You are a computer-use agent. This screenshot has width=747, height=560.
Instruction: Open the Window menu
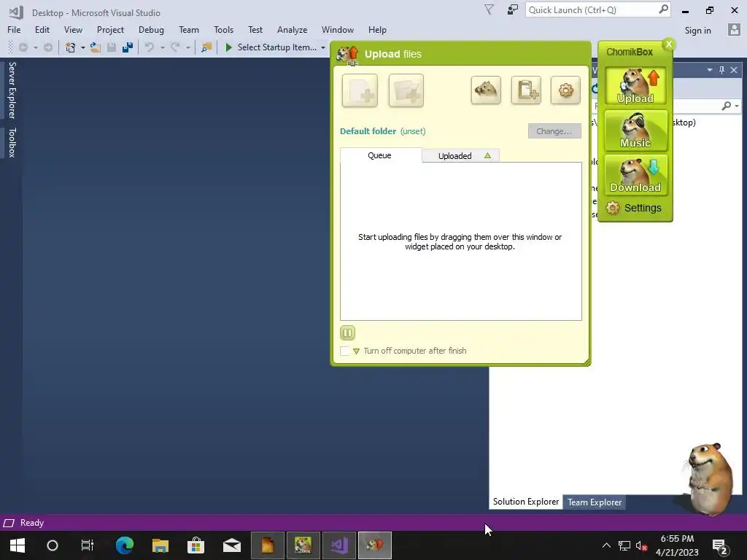coord(337,29)
